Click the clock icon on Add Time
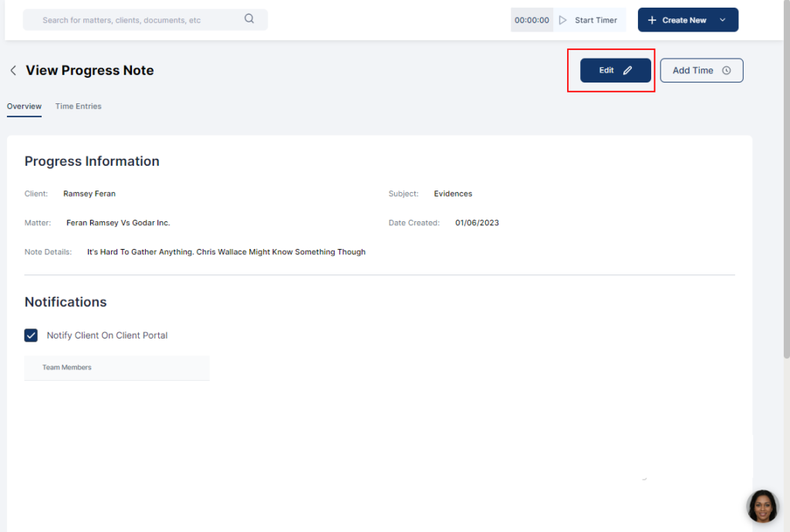Screen dimensions: 790x532 pos(726,70)
